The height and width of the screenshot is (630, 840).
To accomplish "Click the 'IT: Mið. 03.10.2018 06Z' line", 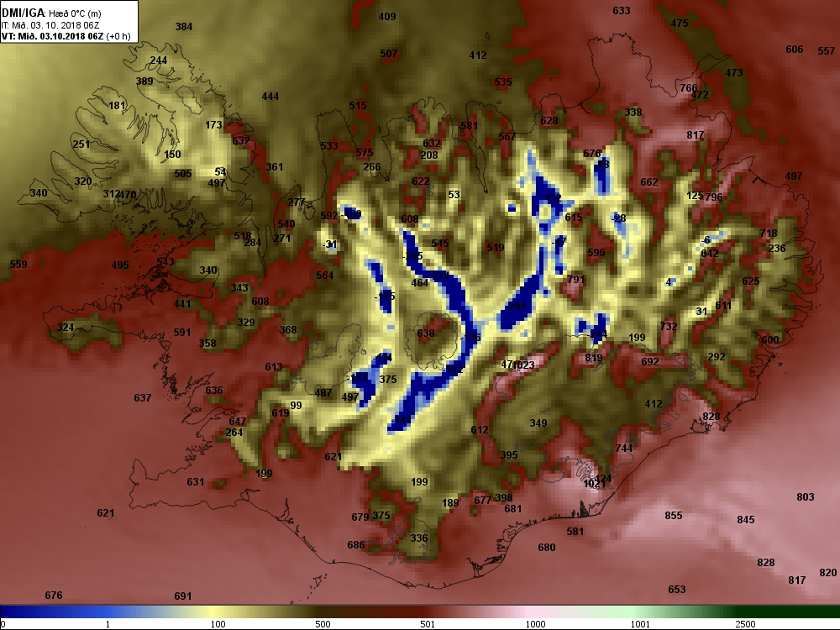I will tap(50, 25).
